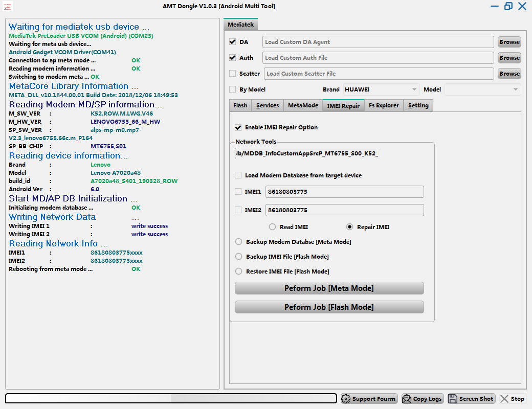
Task: Go to the Setting tab
Action: coord(418,105)
